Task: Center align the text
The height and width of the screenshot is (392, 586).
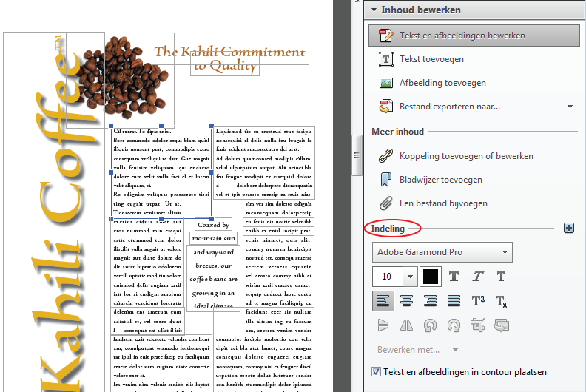Action: pyautogui.click(x=407, y=301)
